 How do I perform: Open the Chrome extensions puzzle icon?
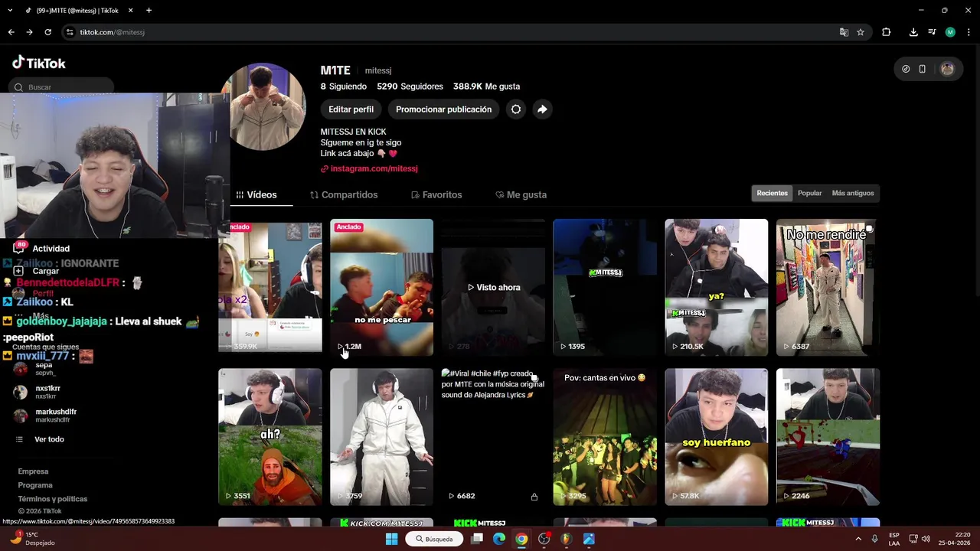coord(887,32)
